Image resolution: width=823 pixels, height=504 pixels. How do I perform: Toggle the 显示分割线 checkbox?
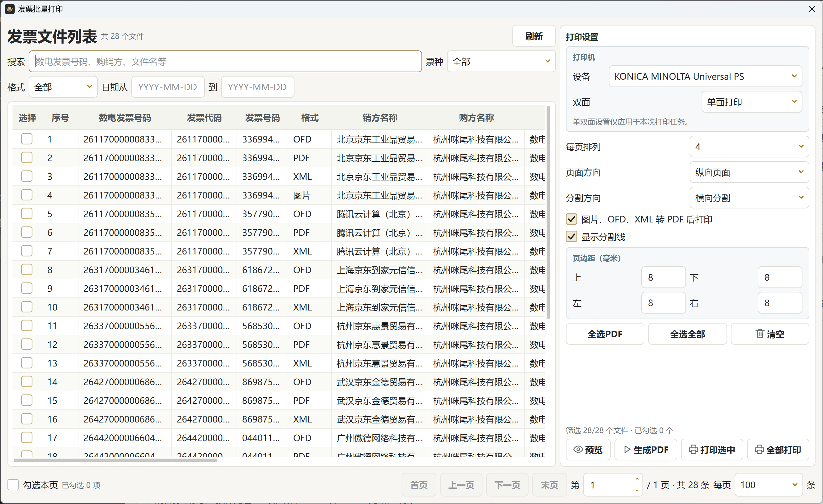[x=571, y=237]
